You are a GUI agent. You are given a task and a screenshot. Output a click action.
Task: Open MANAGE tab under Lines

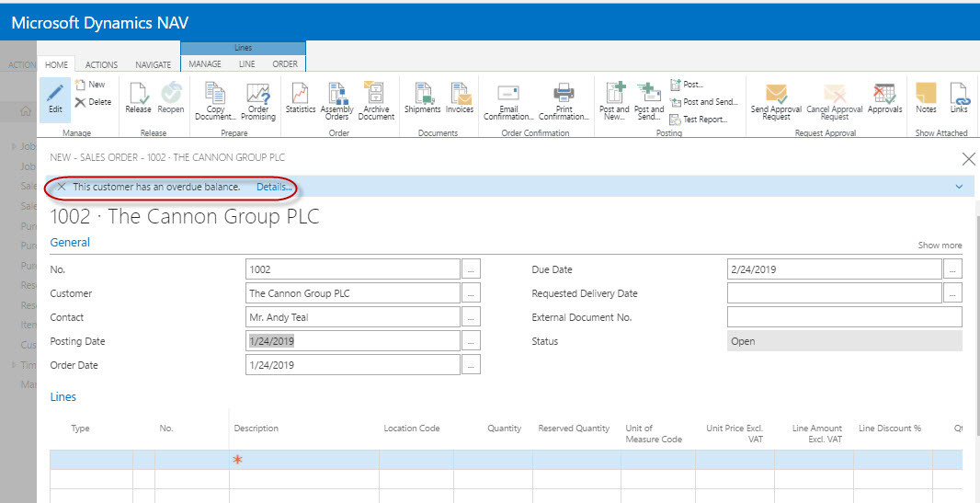[205, 63]
